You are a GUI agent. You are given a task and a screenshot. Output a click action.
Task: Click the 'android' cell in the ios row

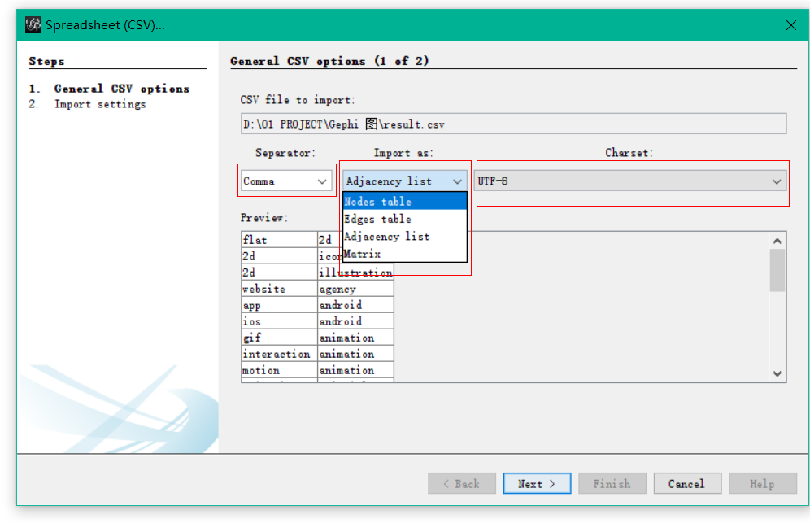tap(355, 321)
